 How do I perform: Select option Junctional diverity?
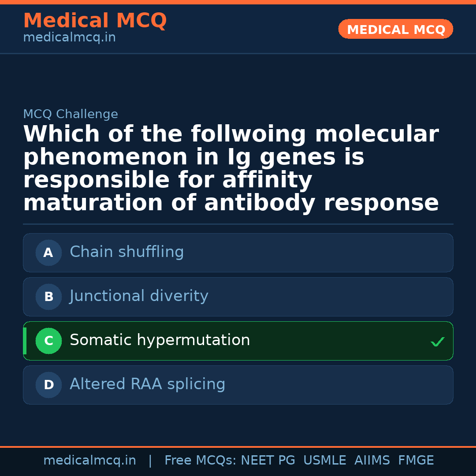coord(139,296)
